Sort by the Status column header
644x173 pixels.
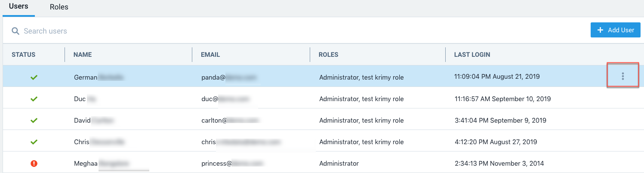[x=24, y=55]
